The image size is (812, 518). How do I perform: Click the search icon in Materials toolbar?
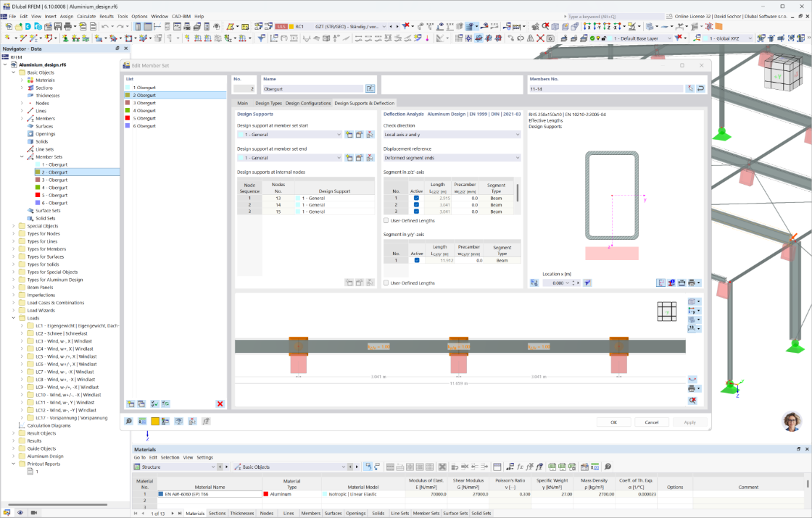(x=608, y=467)
